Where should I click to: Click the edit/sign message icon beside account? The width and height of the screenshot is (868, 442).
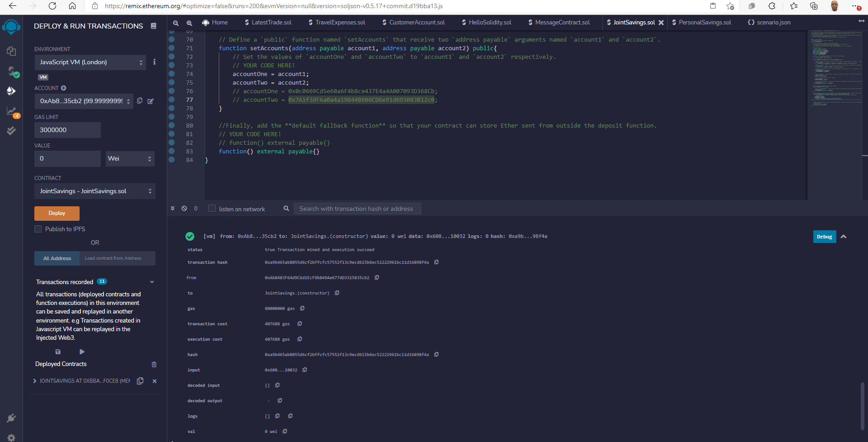tap(151, 101)
